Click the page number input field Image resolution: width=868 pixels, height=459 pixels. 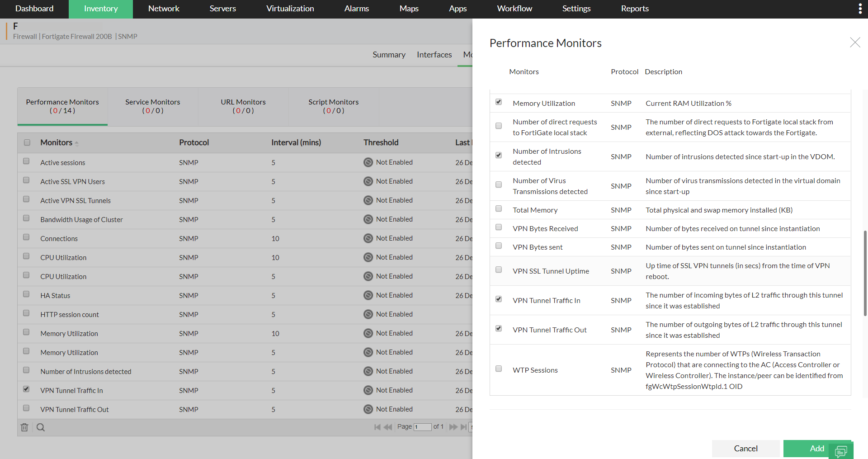pos(422,427)
